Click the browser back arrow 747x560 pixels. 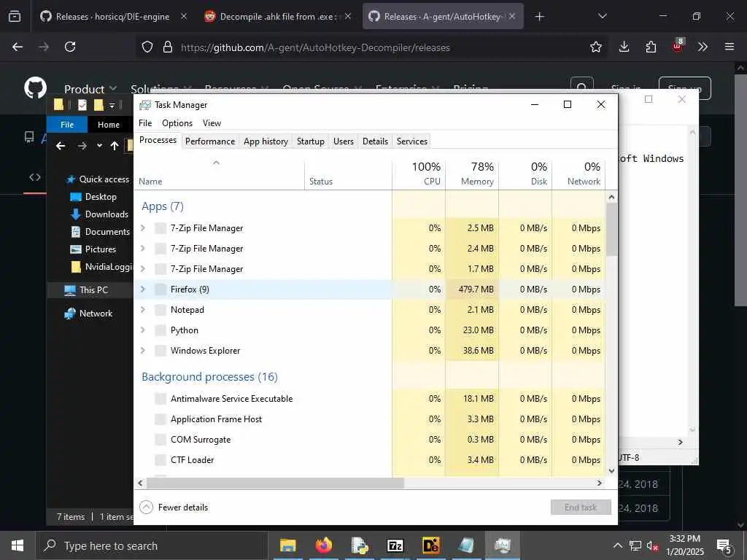tap(18, 47)
